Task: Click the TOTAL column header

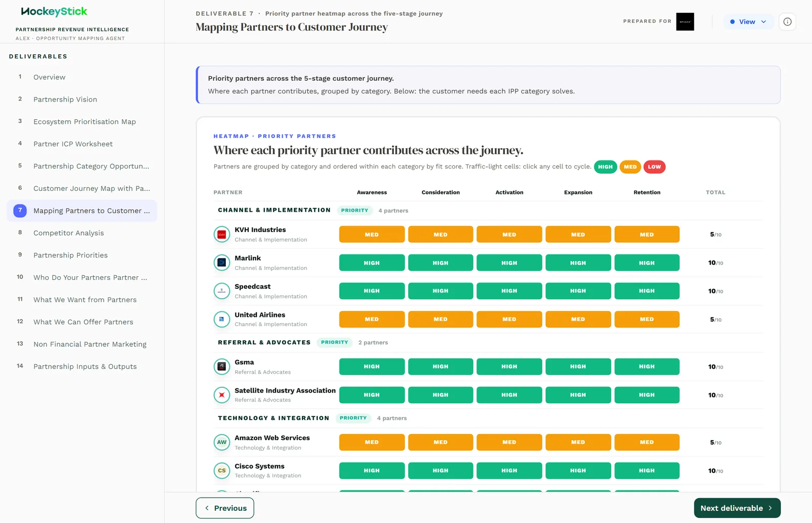Action: [715, 192]
